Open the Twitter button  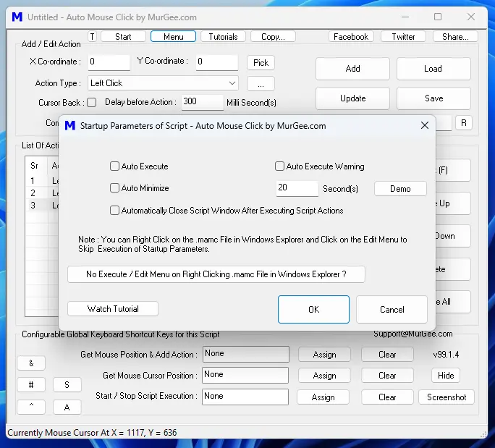point(403,37)
